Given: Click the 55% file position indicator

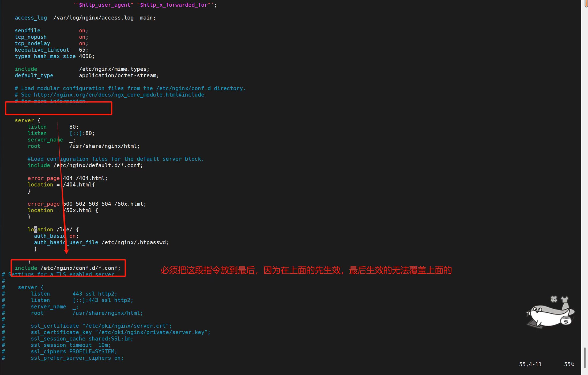Looking at the screenshot, I should pos(569,364).
